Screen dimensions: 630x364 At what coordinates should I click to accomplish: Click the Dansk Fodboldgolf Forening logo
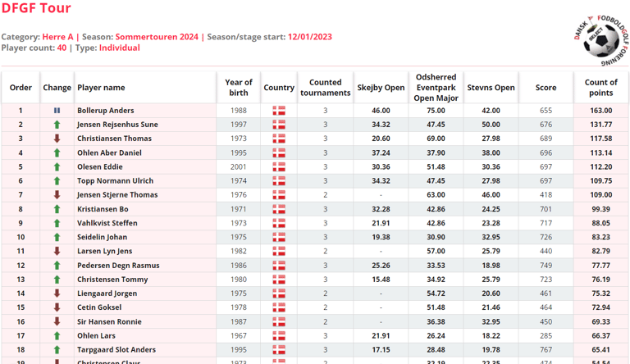pos(601,40)
